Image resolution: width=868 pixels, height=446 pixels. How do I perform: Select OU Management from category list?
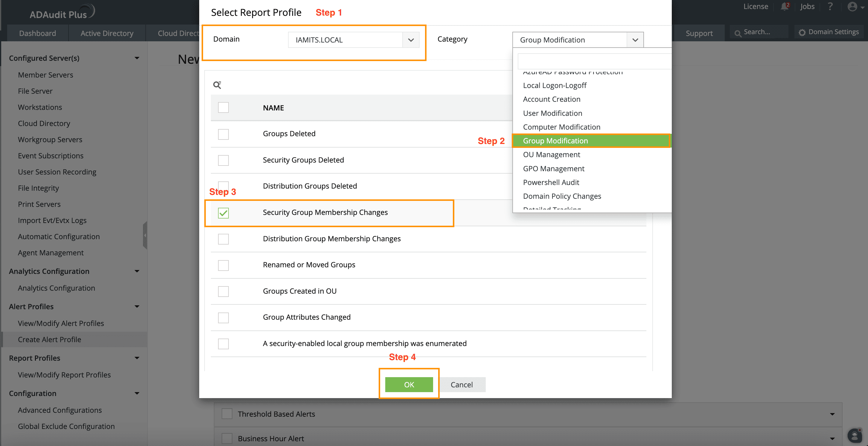coord(551,154)
